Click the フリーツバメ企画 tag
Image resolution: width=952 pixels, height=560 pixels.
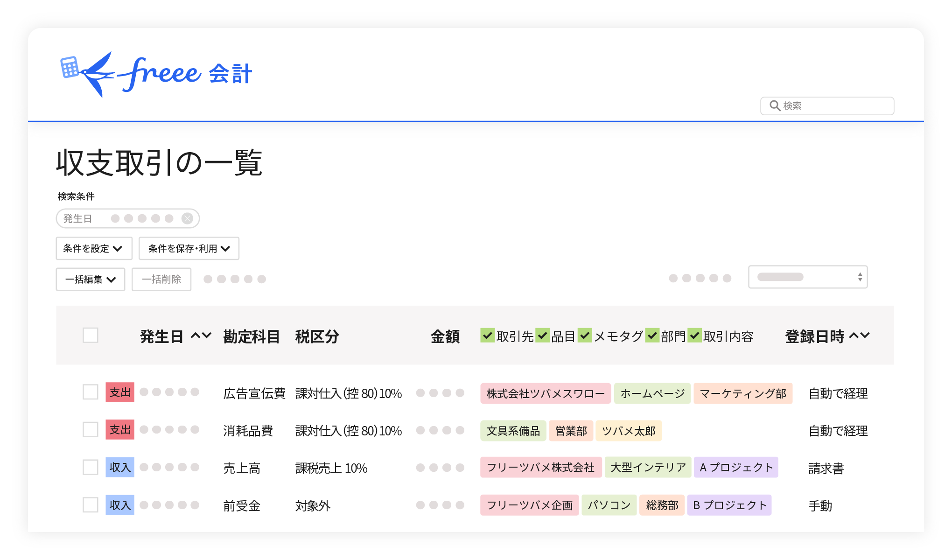[x=530, y=505]
